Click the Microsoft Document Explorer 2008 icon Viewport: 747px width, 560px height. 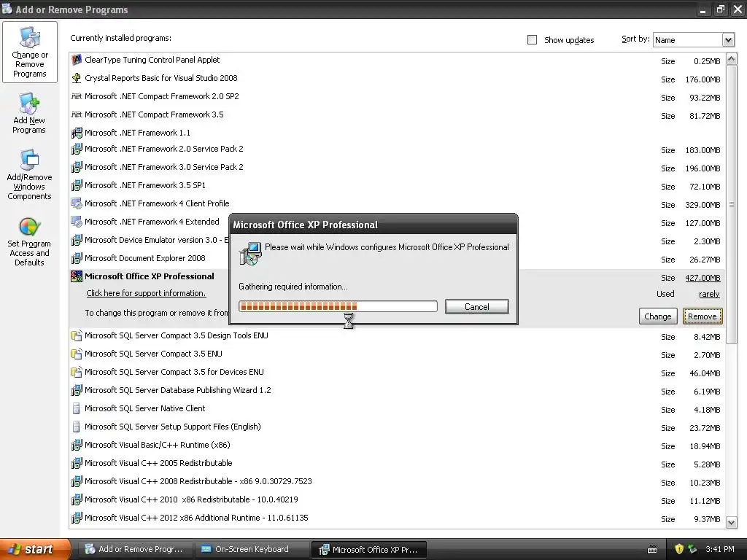click(76, 258)
